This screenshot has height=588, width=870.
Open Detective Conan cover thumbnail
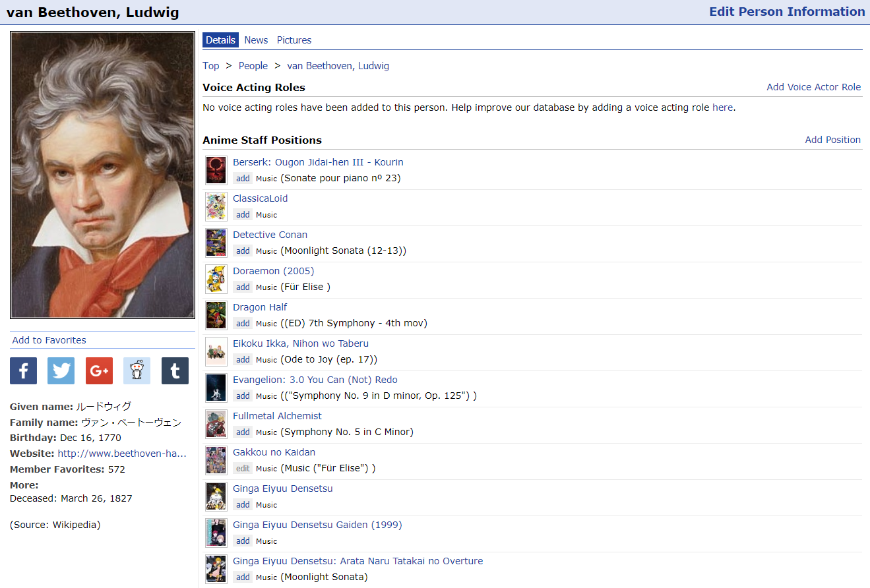click(216, 243)
